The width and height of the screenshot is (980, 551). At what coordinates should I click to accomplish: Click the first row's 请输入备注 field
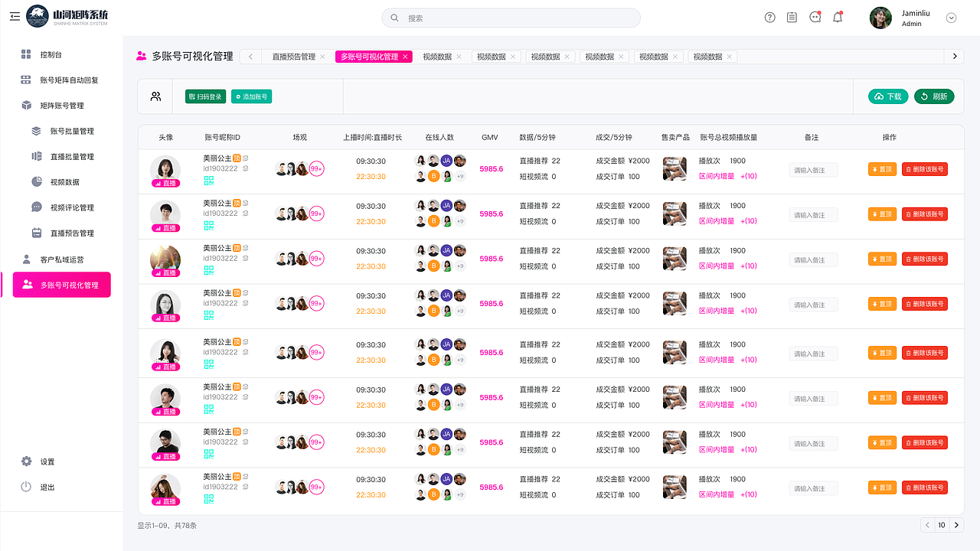tap(813, 170)
